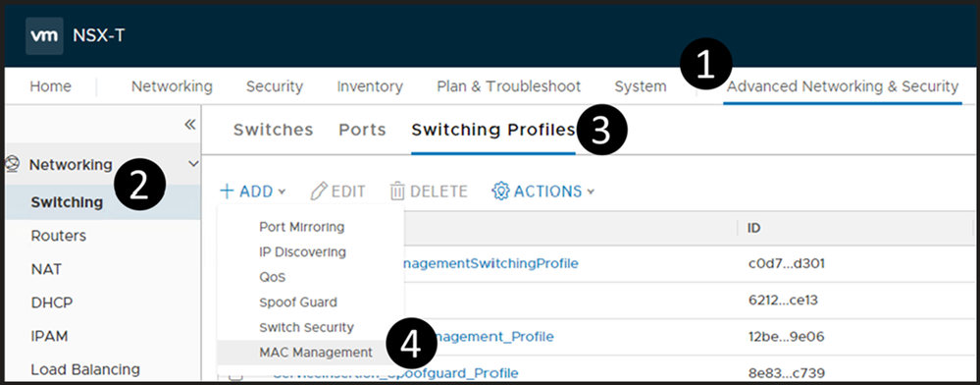This screenshot has width=980, height=385.
Task: Click the trash DELETE icon
Action: [x=397, y=191]
